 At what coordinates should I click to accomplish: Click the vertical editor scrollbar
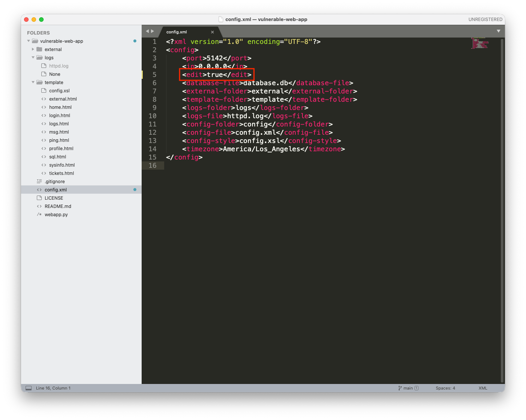pos(502,210)
